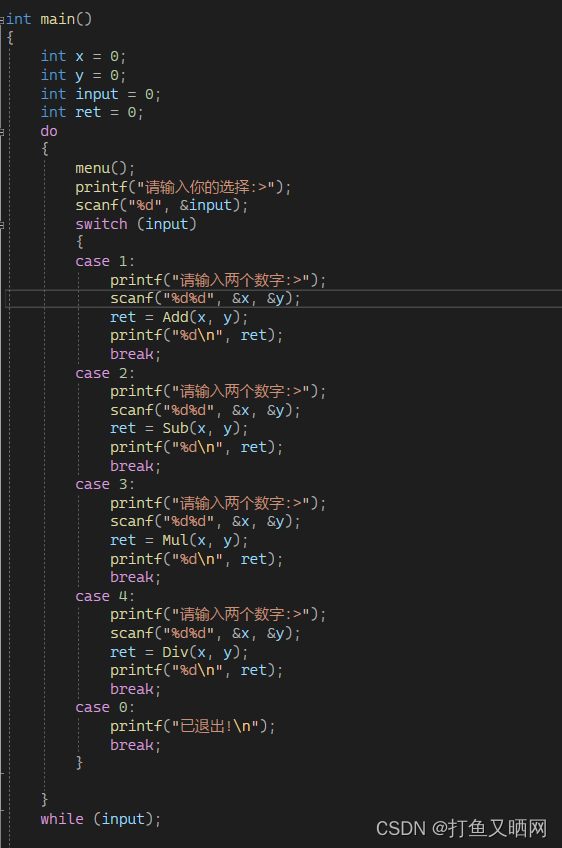Click the case 2: label
The height and width of the screenshot is (848, 562).
105,373
